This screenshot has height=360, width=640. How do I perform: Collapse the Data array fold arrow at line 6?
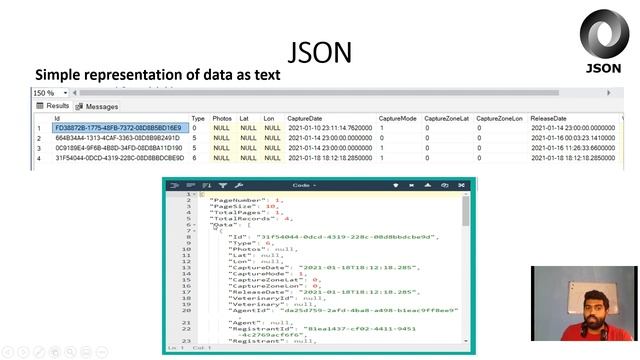(x=194, y=225)
